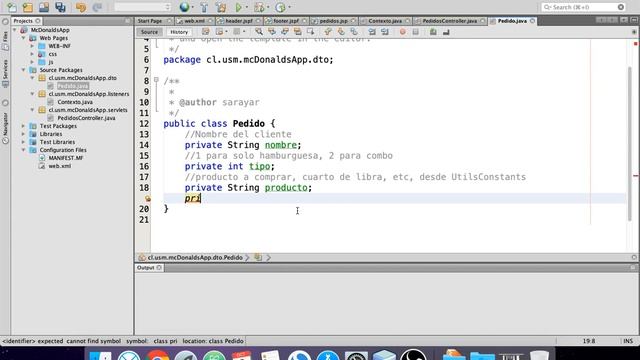Open Contexto.java in the project tree

pyautogui.click(x=75, y=102)
